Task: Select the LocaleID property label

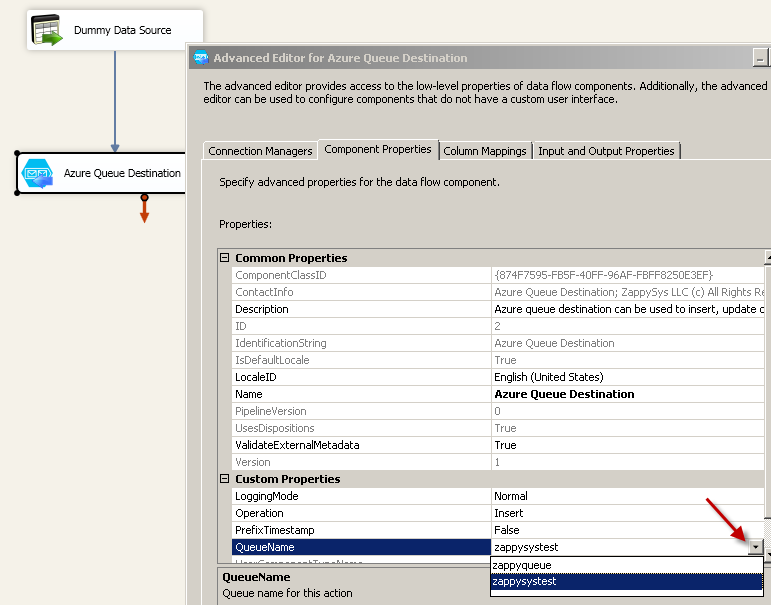Action: click(256, 377)
